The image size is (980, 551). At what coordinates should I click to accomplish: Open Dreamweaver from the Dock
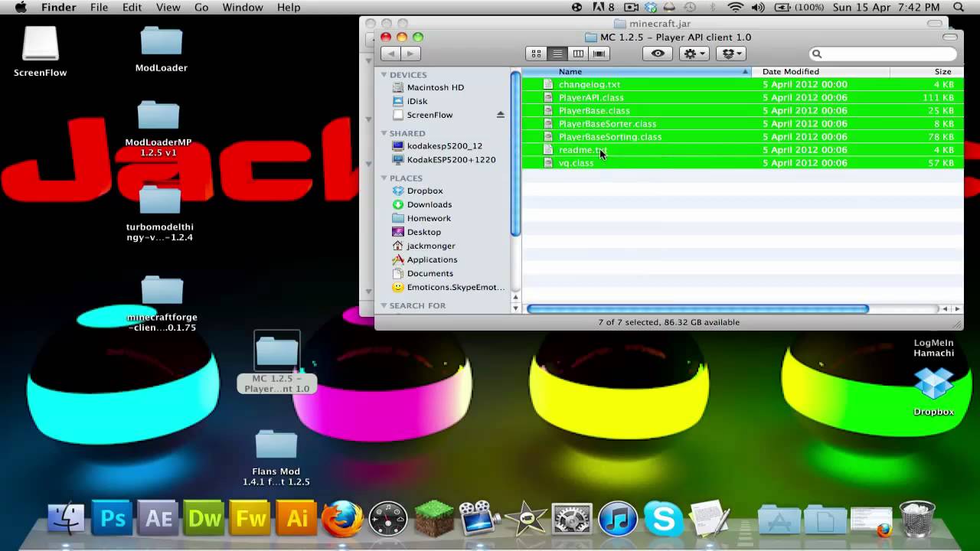204,518
